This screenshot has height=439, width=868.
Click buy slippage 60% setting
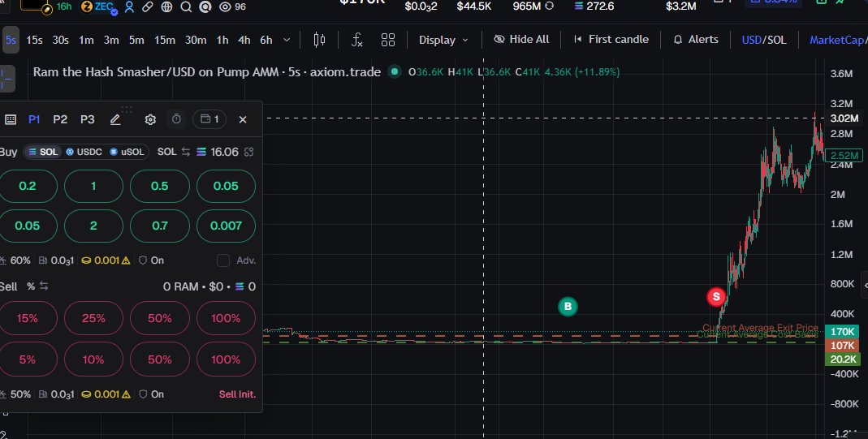pos(15,260)
